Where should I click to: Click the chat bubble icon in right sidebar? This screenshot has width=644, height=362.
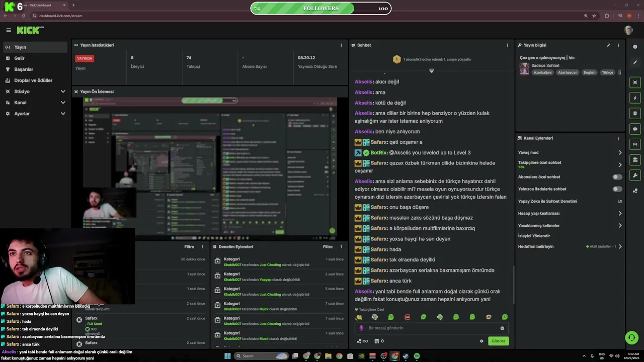tap(635, 129)
